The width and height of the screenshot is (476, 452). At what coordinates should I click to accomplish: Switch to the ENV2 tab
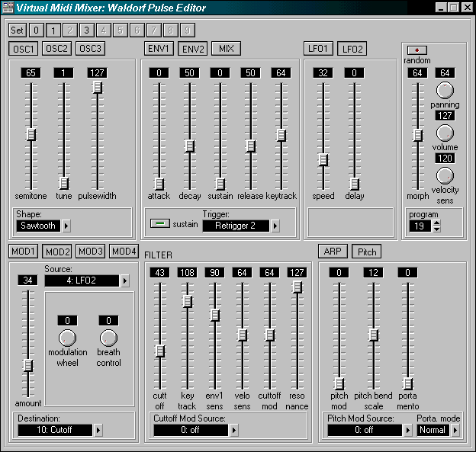coord(193,49)
